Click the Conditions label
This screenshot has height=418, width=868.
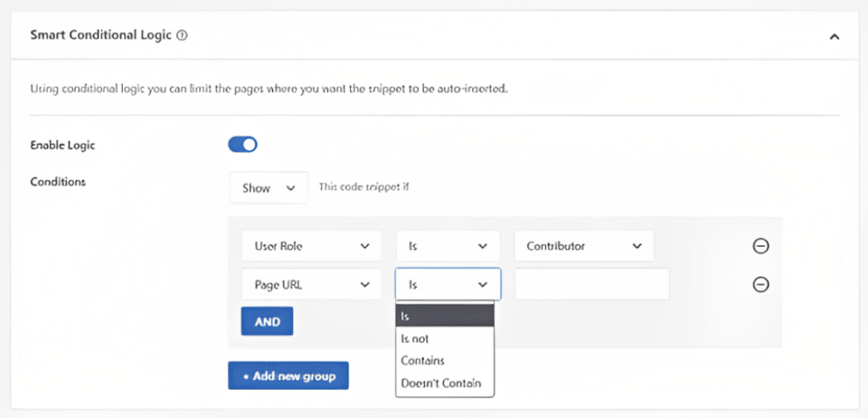[x=58, y=181]
